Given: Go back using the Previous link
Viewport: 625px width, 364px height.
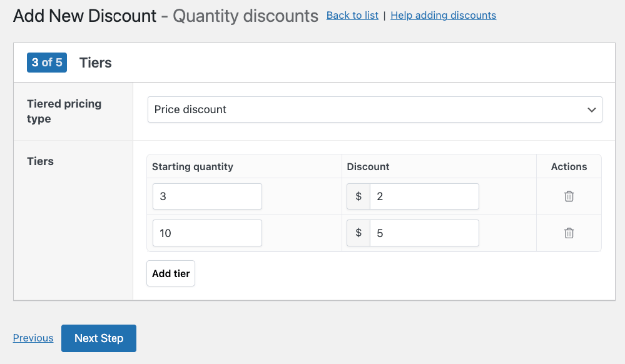Looking at the screenshot, I should pos(33,338).
